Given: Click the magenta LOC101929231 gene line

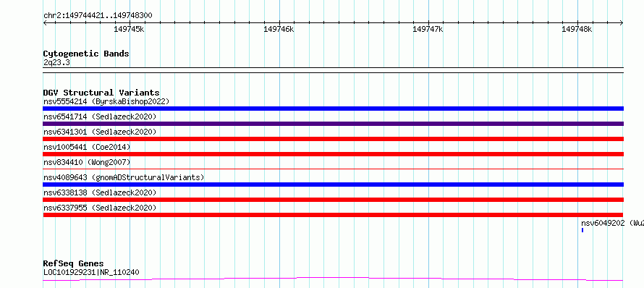Looking at the screenshot, I should (x=333, y=279).
